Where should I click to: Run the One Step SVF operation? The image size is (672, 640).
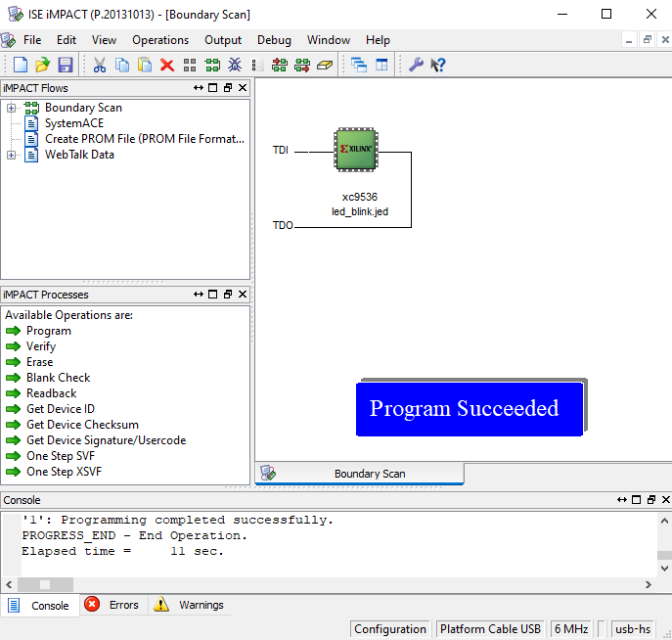pyautogui.click(x=61, y=456)
